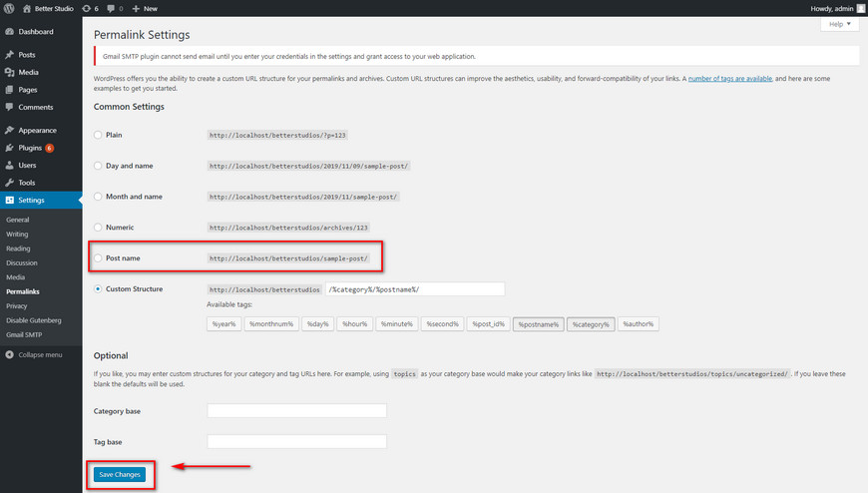Open the Permalinks submenu item
The height and width of the screenshot is (493, 868).
coord(23,291)
